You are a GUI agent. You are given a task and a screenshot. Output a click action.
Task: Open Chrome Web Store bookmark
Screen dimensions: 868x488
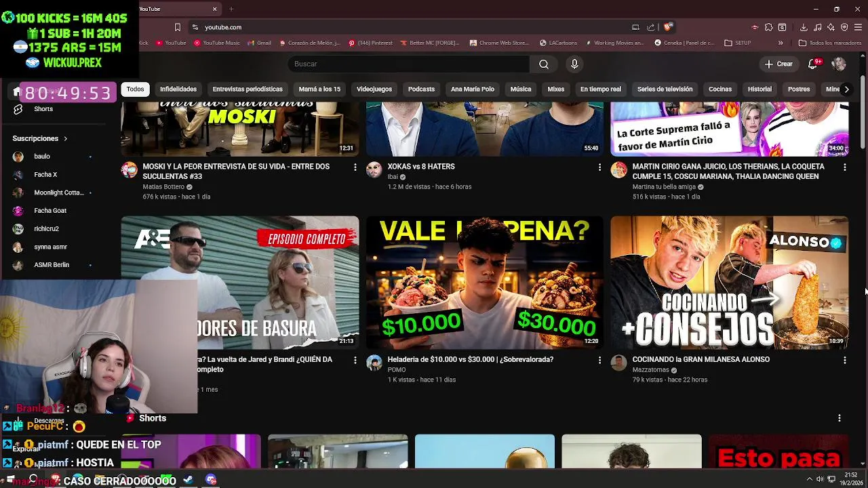pos(499,43)
